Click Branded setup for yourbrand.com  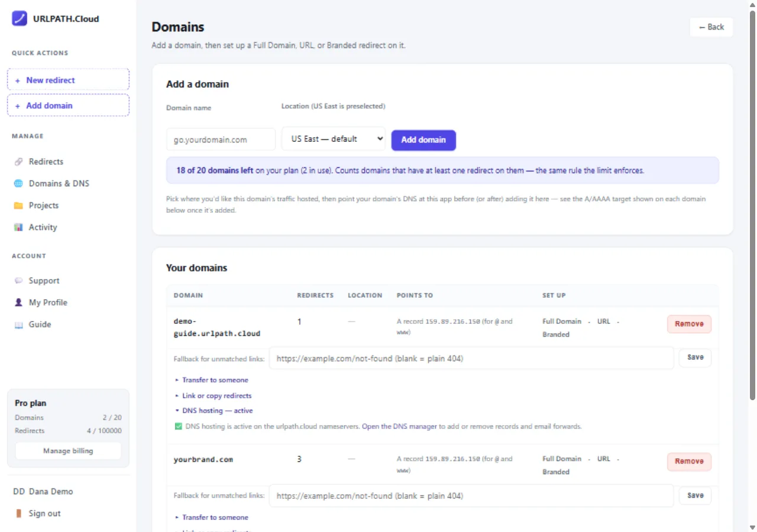click(x=556, y=472)
